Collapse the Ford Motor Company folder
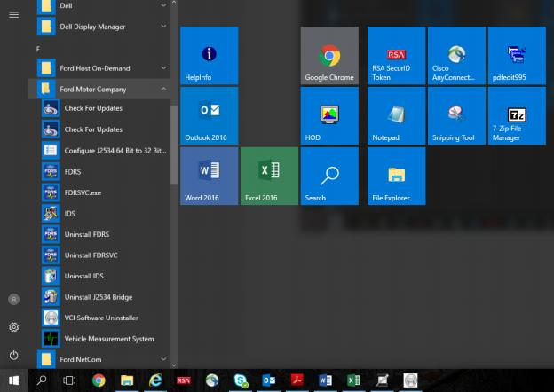 pos(99,89)
